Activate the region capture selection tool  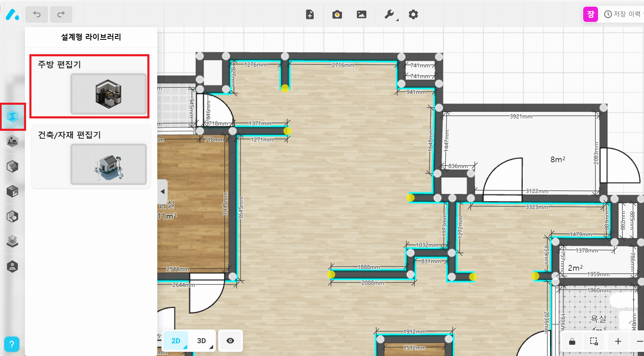coord(594,342)
